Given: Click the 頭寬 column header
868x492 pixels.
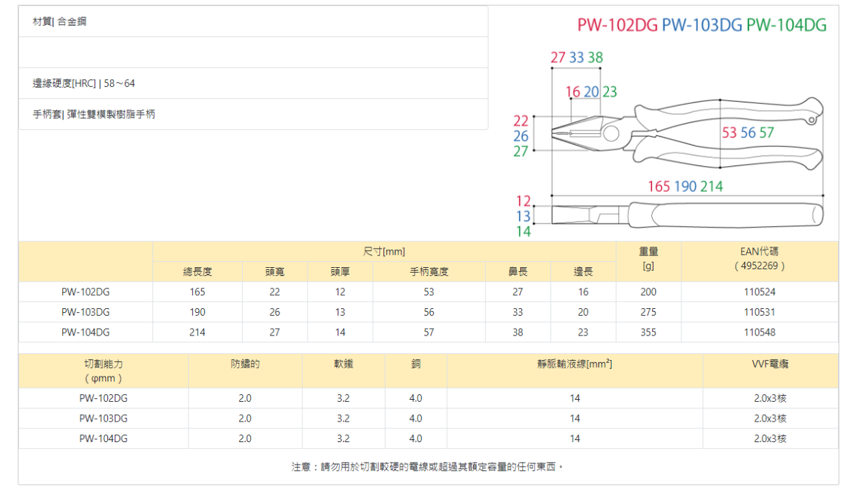Looking at the screenshot, I should (x=275, y=271).
